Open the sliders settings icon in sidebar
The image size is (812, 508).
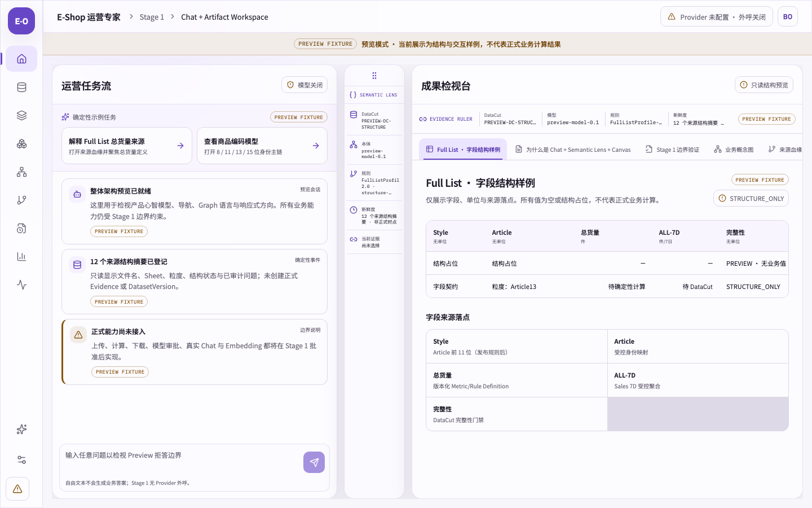pos(21,459)
